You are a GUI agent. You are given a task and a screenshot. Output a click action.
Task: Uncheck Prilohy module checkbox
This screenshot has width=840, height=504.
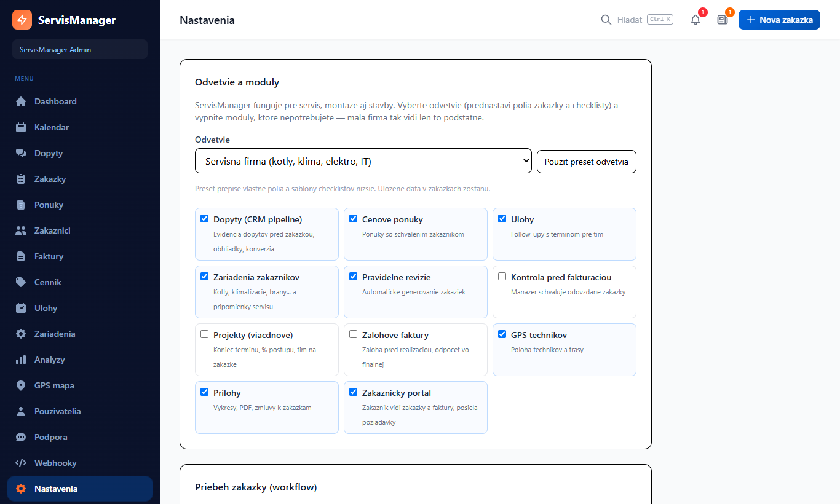coord(205,392)
